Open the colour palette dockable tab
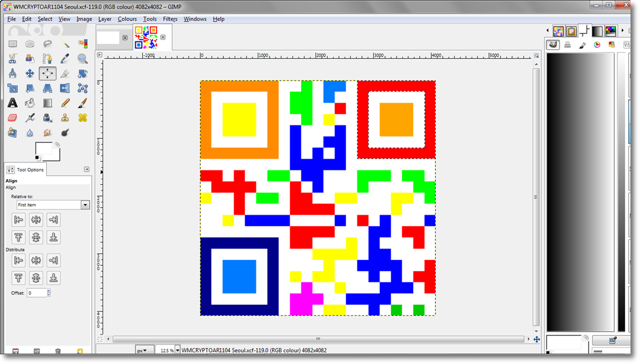The height and width of the screenshot is (364, 640). (610, 31)
